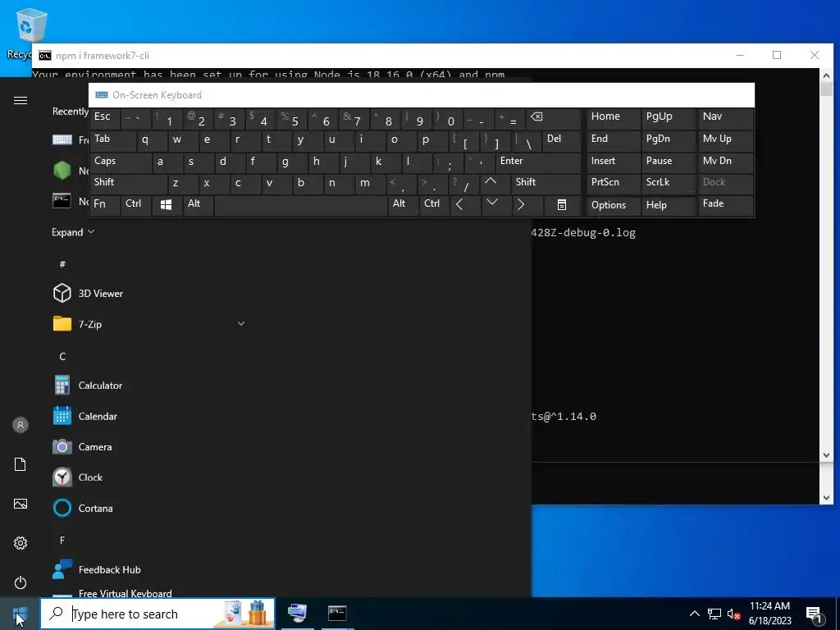The image size is (840, 630).
Task: Open Pictures from the Start sidebar
Action: click(21, 504)
